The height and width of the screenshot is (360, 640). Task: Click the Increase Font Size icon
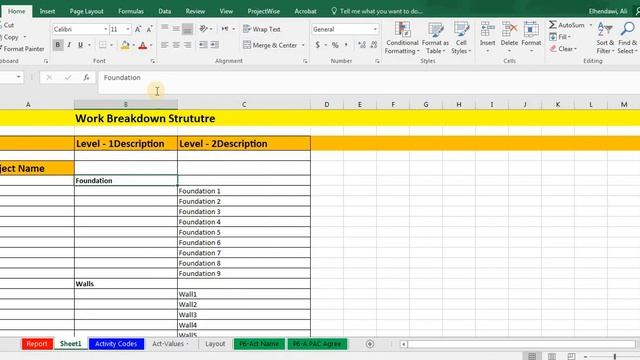point(138,29)
